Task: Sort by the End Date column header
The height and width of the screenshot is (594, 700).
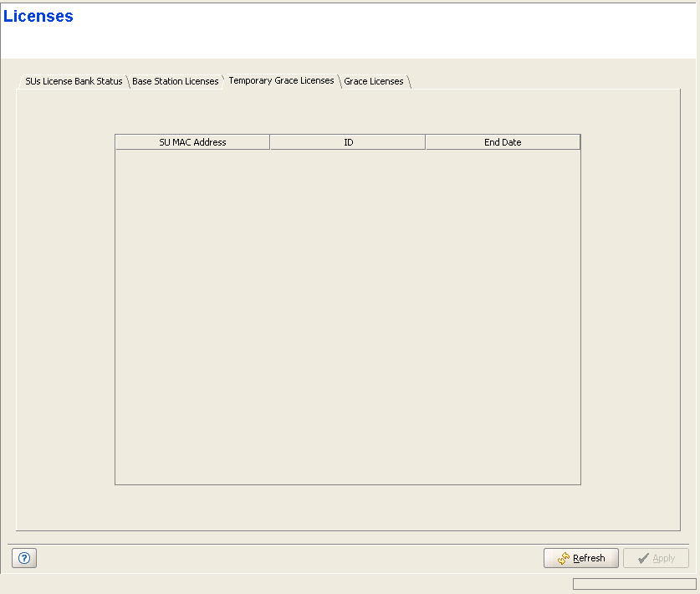Action: (503, 142)
